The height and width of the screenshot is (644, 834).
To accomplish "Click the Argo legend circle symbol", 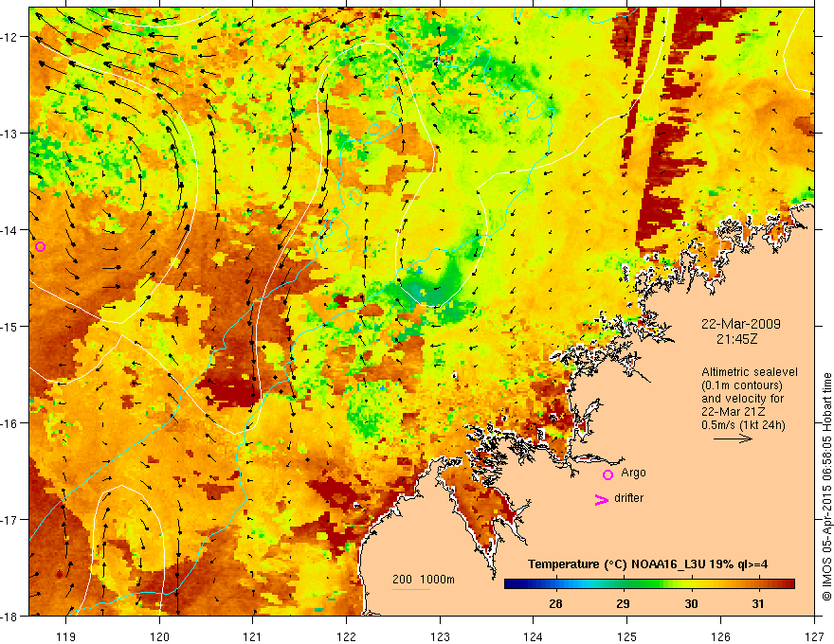I will [607, 474].
